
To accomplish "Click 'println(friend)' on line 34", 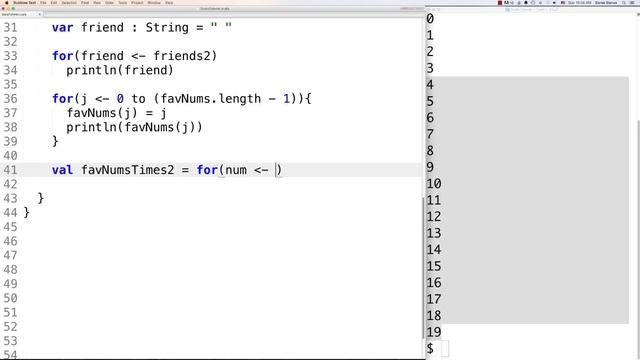I will pyautogui.click(x=120, y=70).
